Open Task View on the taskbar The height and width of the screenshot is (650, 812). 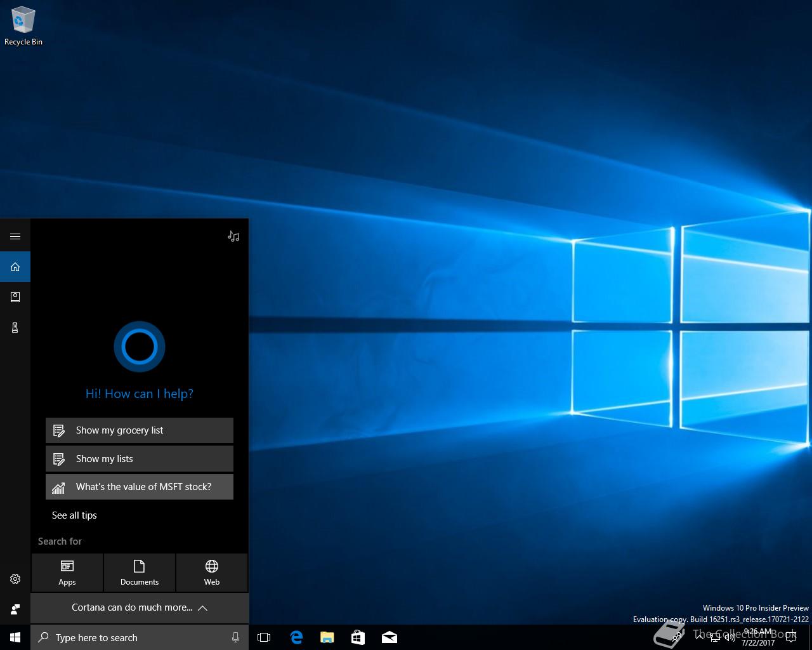click(x=264, y=637)
